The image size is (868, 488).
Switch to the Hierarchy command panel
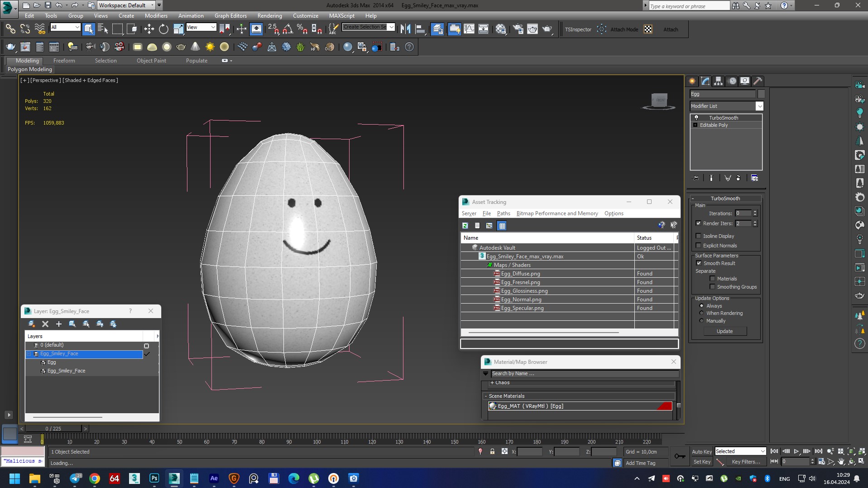click(719, 81)
